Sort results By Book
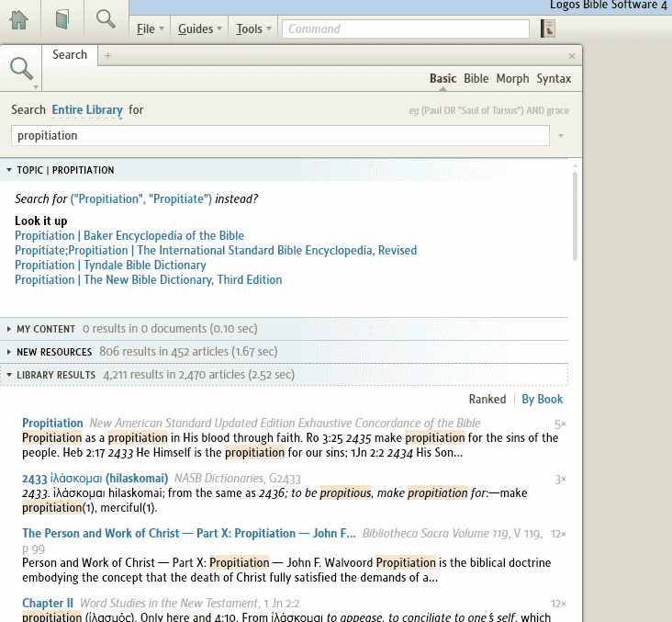 tap(543, 400)
